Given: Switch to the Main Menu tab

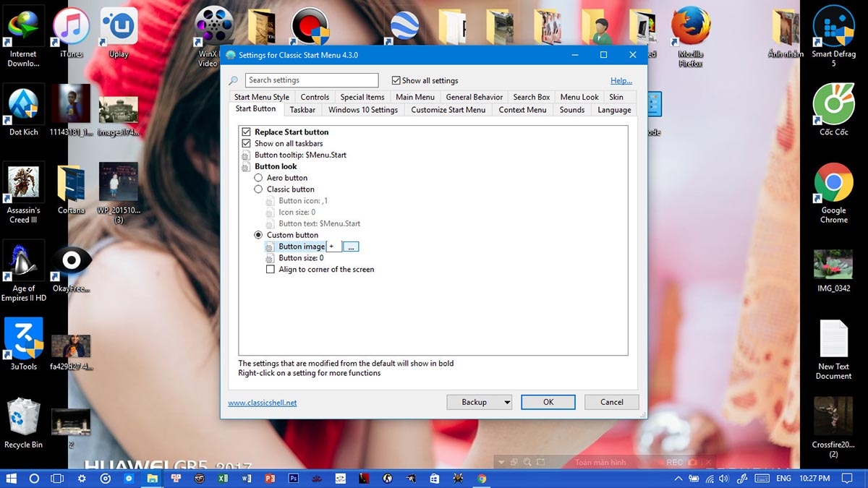Looking at the screenshot, I should click(x=415, y=97).
